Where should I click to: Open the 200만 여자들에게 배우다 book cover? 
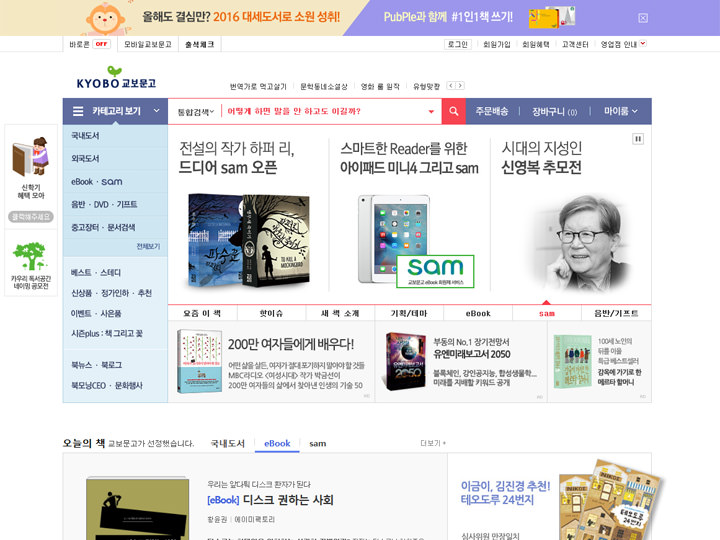[x=199, y=361]
